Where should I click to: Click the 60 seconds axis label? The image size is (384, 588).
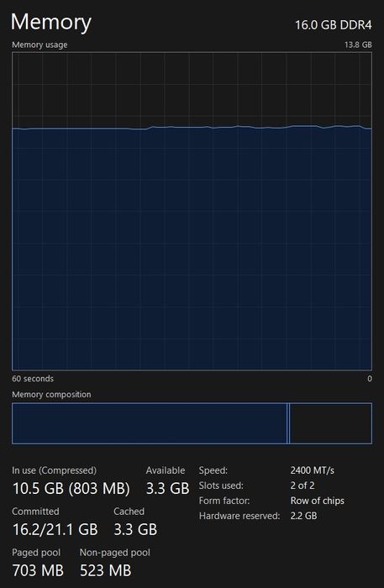pyautogui.click(x=33, y=379)
